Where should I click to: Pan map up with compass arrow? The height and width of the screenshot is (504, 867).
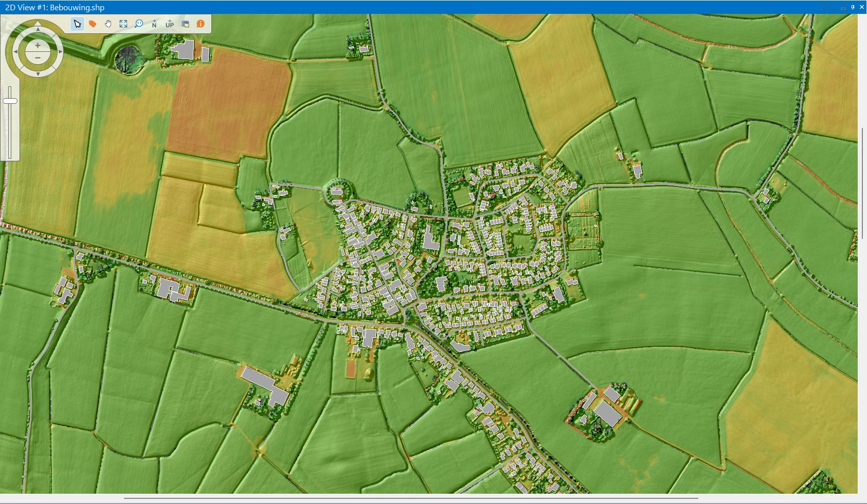tap(38, 29)
